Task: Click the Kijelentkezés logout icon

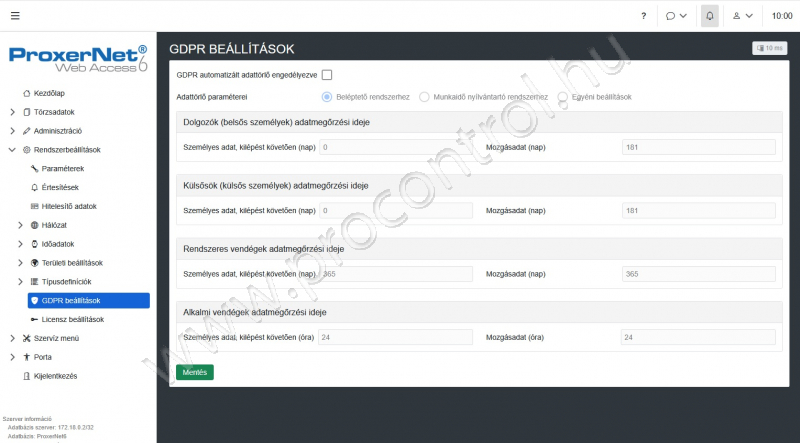Action: point(26,376)
